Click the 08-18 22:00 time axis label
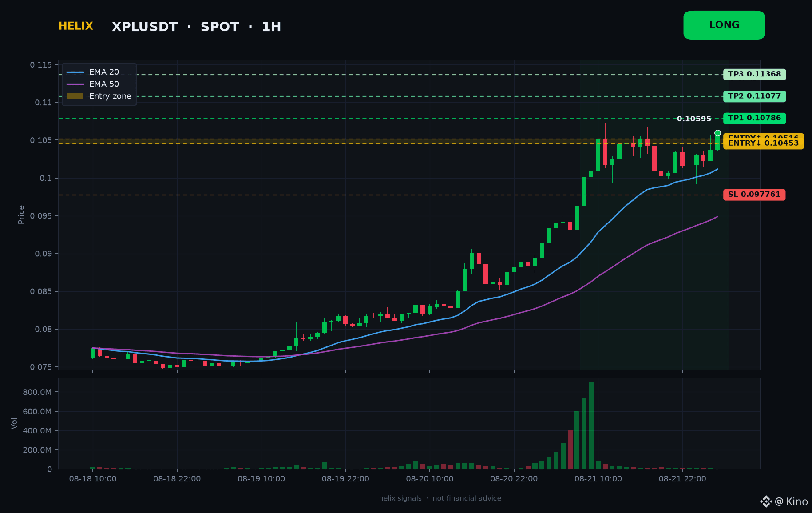Image resolution: width=812 pixels, height=513 pixels. pos(177,479)
